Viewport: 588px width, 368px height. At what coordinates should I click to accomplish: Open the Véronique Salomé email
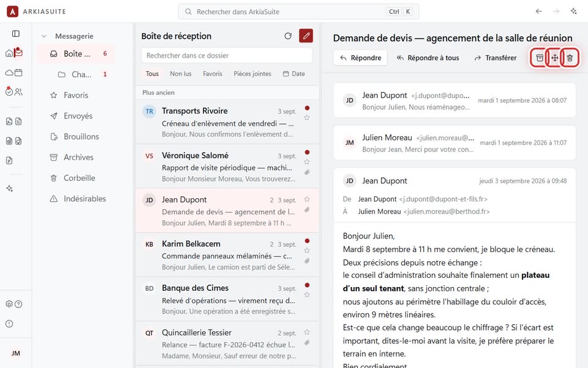click(227, 166)
